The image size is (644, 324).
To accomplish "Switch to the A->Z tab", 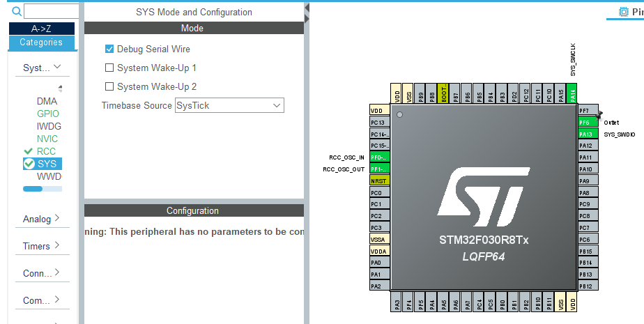I will point(42,29).
